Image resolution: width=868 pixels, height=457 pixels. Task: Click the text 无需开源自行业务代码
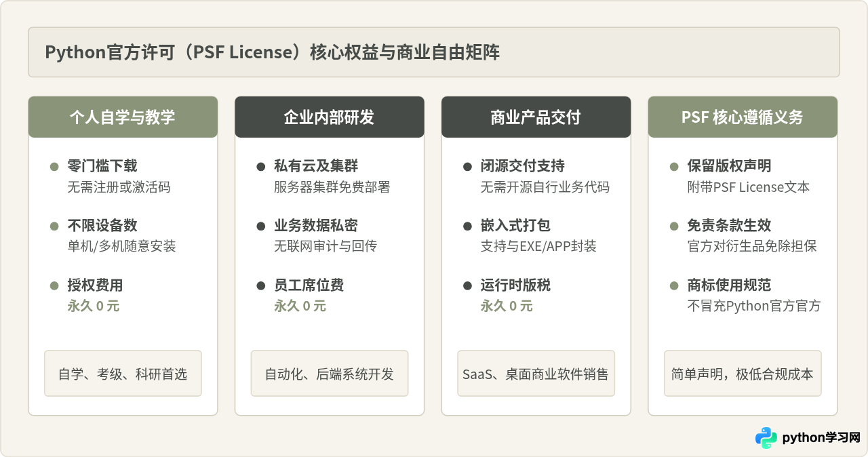pos(545,187)
